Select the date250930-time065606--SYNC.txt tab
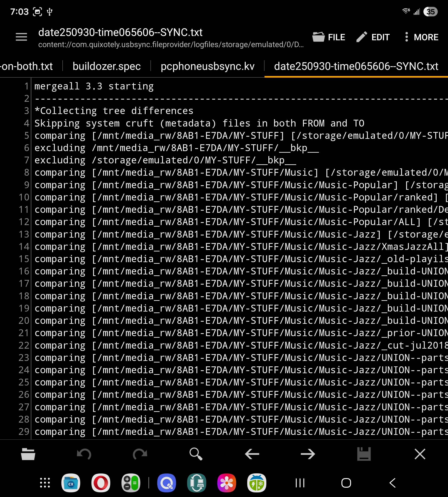Image resolution: width=448 pixels, height=497 pixels. (356, 66)
